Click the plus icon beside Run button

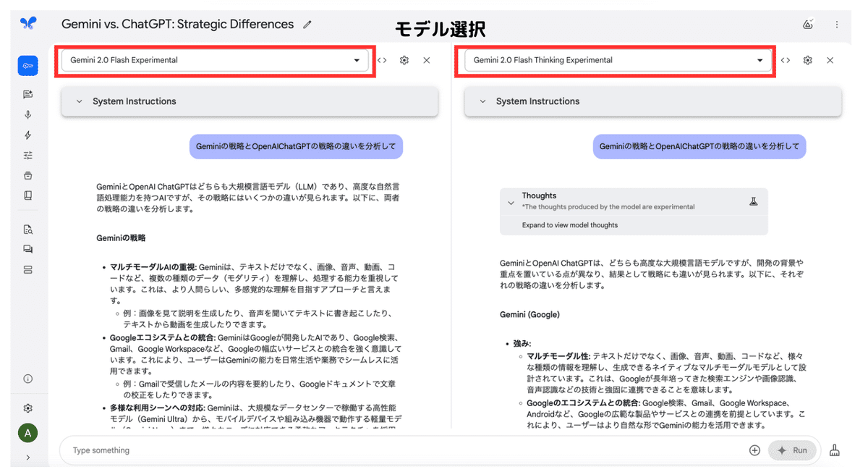[754, 450]
